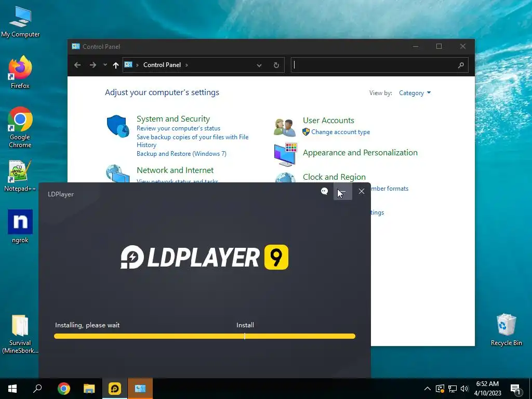Screen dimensions: 532x399
Task: Open the volume control in system tray
Action: (x=464, y=389)
